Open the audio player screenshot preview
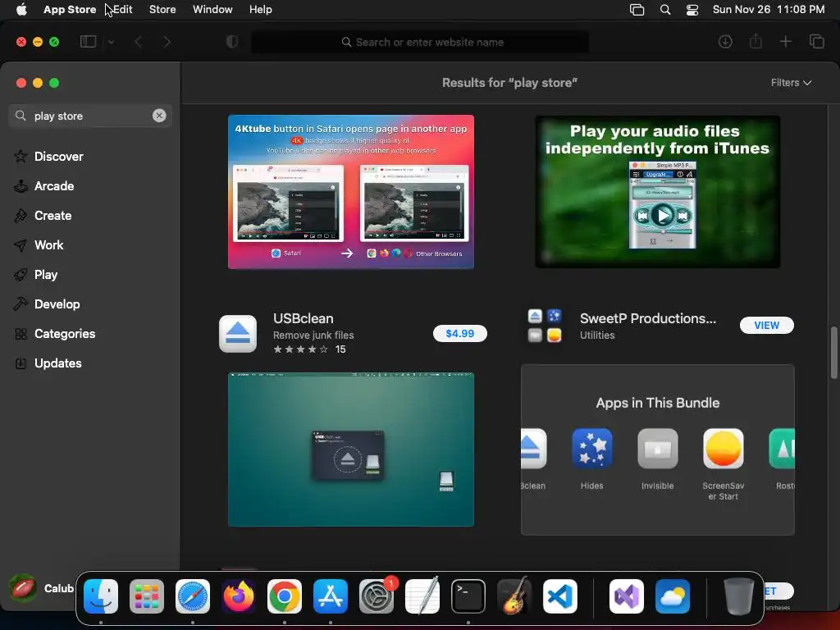This screenshot has width=840, height=630. point(657,192)
